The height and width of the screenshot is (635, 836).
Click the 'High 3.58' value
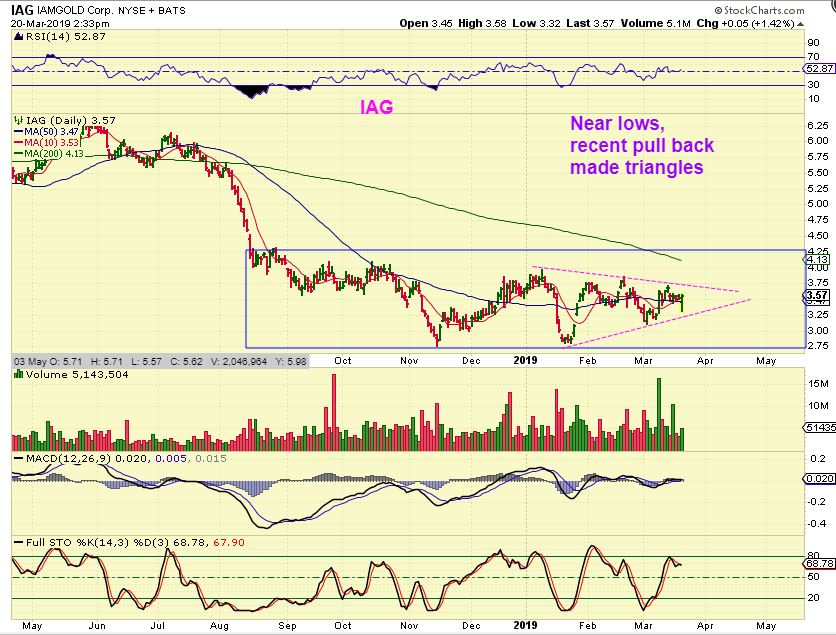482,23
